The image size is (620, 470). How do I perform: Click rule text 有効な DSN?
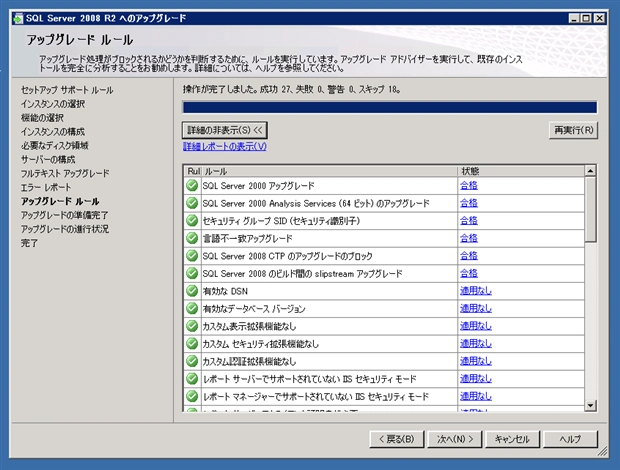coord(225,291)
